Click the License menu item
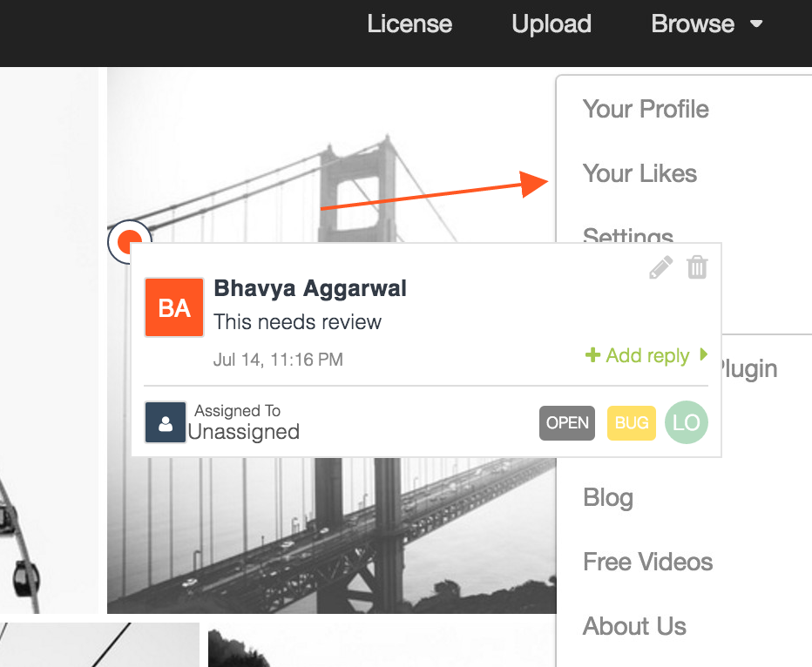This screenshot has height=667, width=812. 409,24
